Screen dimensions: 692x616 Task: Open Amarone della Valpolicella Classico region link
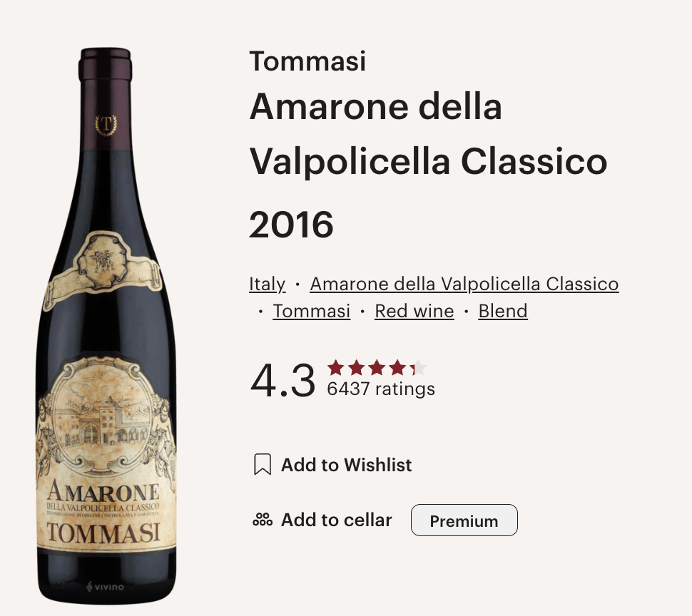[x=464, y=284]
